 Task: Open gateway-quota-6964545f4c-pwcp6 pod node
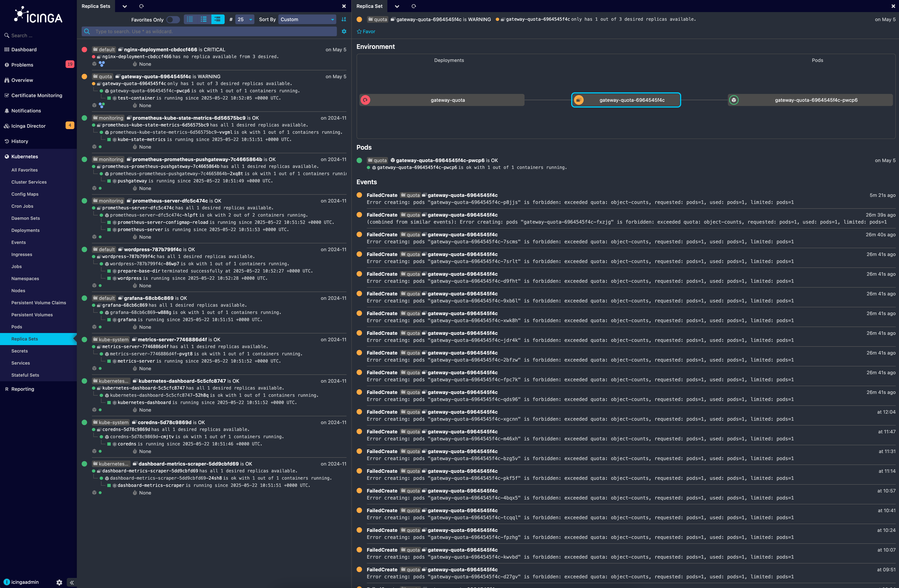[x=810, y=100]
